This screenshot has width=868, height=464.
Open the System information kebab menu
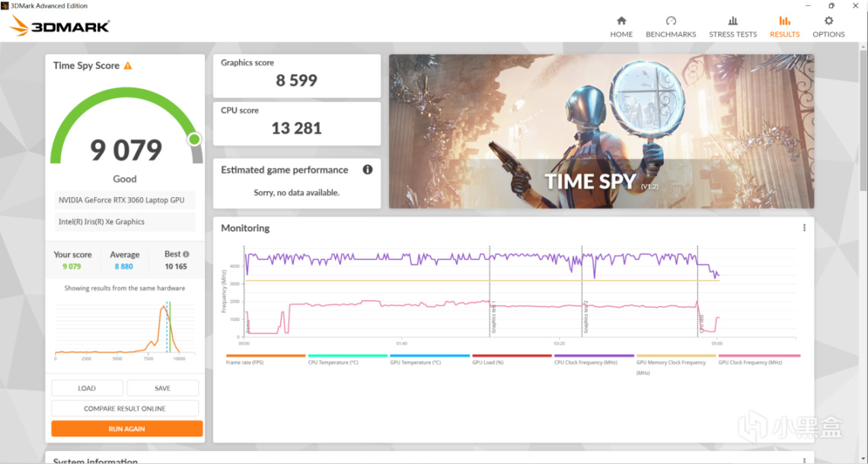804,459
